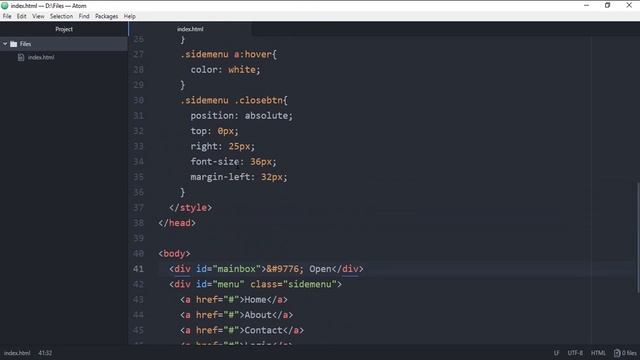This screenshot has width=640, height=360.
Task: Collapse the Files folder chevron
Action: pyautogui.click(x=5, y=44)
